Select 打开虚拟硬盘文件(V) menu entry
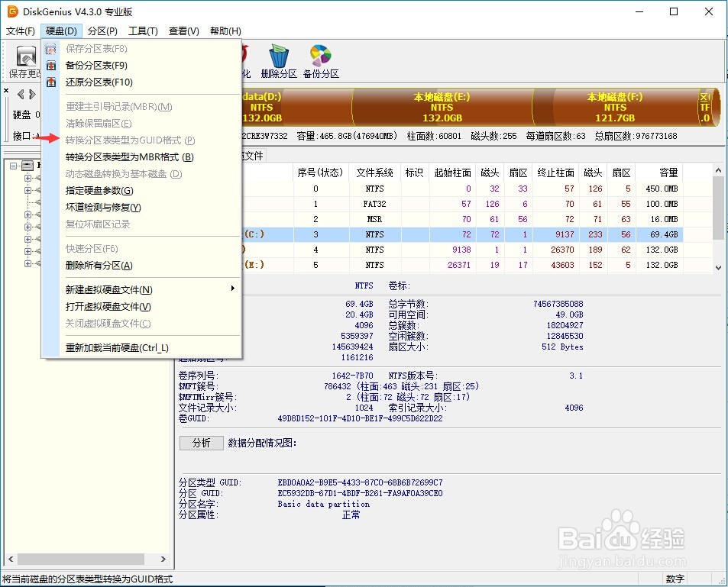 141,307
